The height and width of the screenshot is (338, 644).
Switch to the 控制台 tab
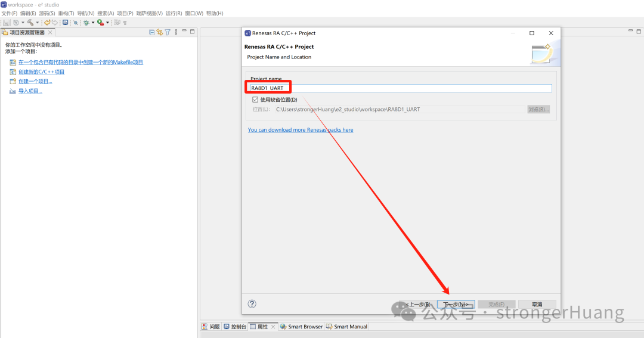click(235, 327)
